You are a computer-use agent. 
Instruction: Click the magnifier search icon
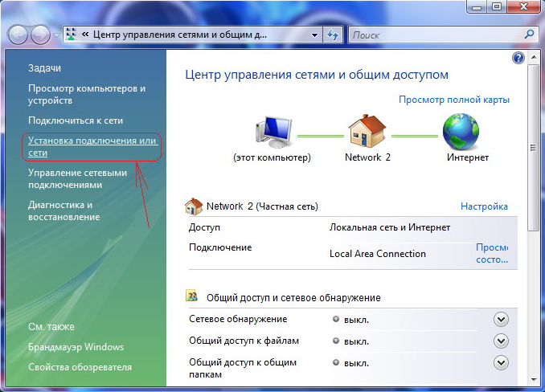(529, 35)
